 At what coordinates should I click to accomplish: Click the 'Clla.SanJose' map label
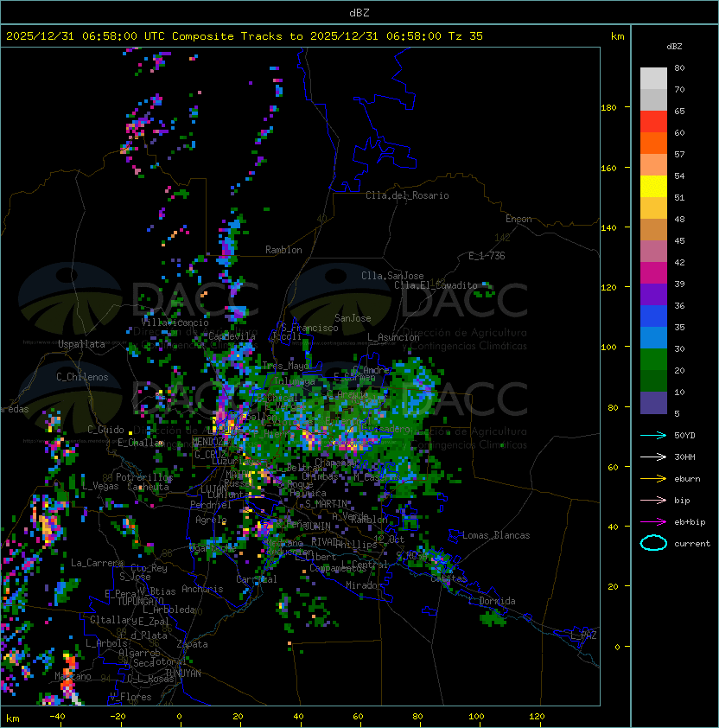click(392, 276)
